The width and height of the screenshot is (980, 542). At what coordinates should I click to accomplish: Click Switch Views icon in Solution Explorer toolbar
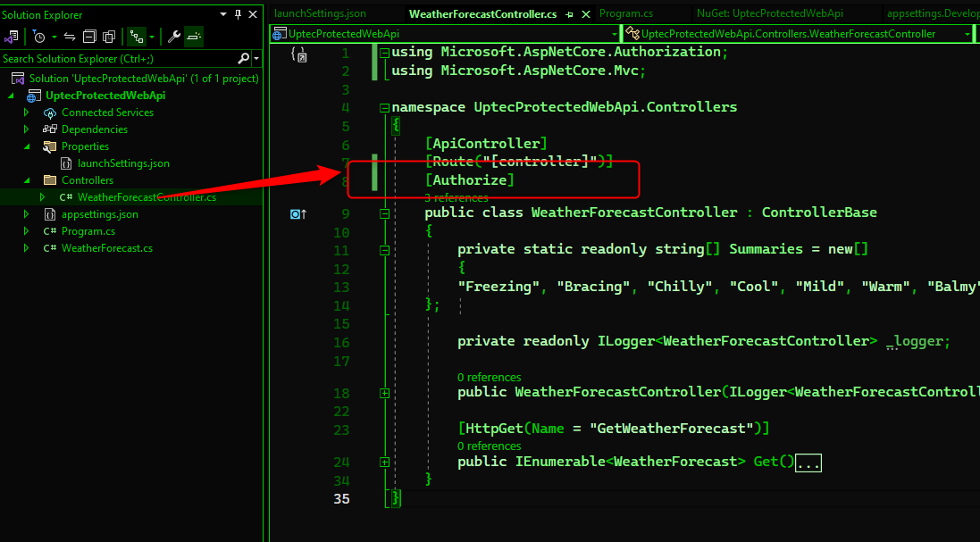(12, 37)
